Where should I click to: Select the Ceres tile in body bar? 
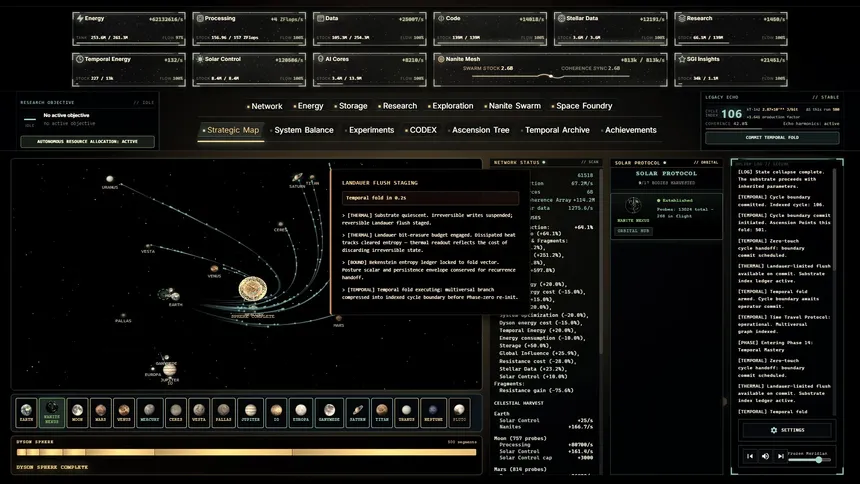[176, 413]
